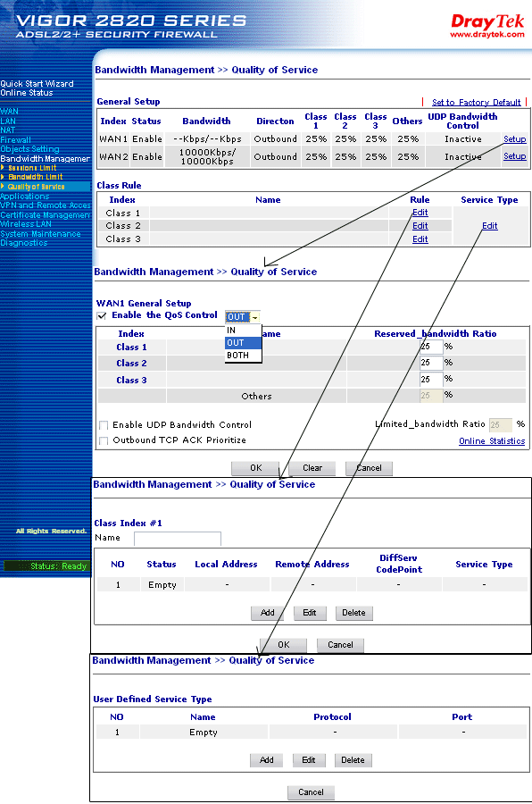The height and width of the screenshot is (804, 532).
Task: Toggle Enable the QoS Control checkbox
Action: (102, 316)
